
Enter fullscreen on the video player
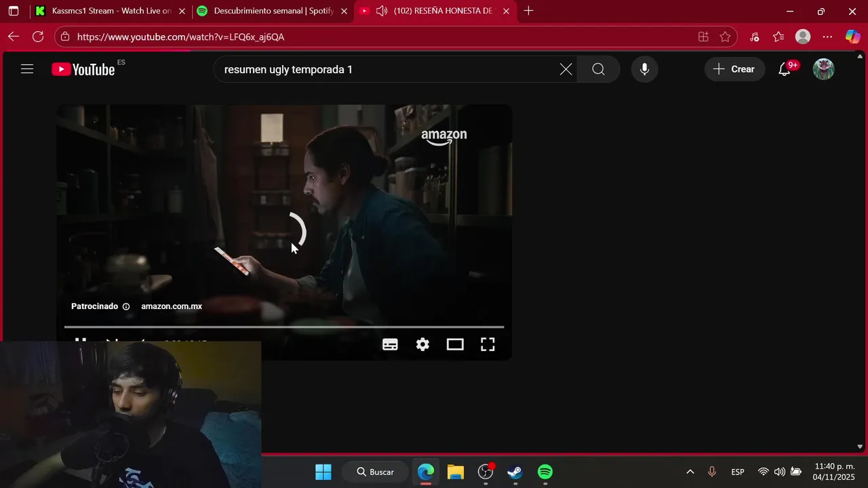point(488,344)
